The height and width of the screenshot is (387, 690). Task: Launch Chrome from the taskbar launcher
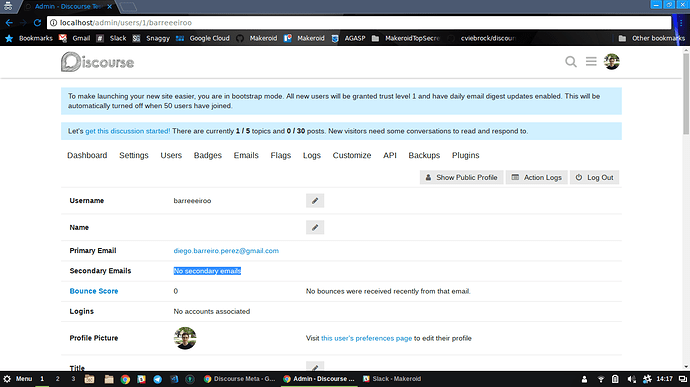125,379
